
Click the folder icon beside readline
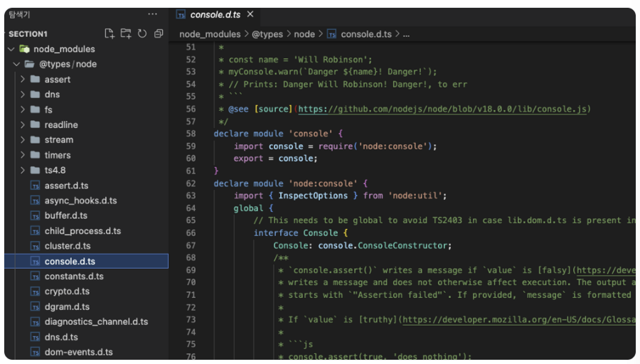(x=36, y=124)
